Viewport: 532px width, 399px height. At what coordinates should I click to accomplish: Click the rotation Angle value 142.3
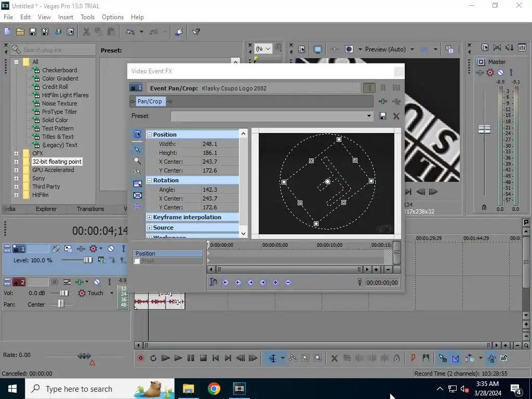point(220,190)
